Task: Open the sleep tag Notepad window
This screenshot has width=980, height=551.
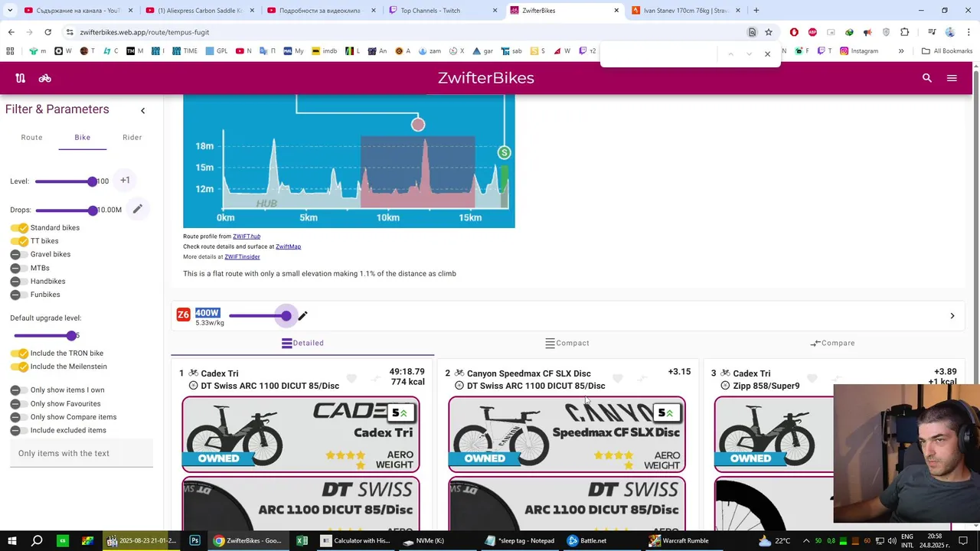Action: coord(520,540)
